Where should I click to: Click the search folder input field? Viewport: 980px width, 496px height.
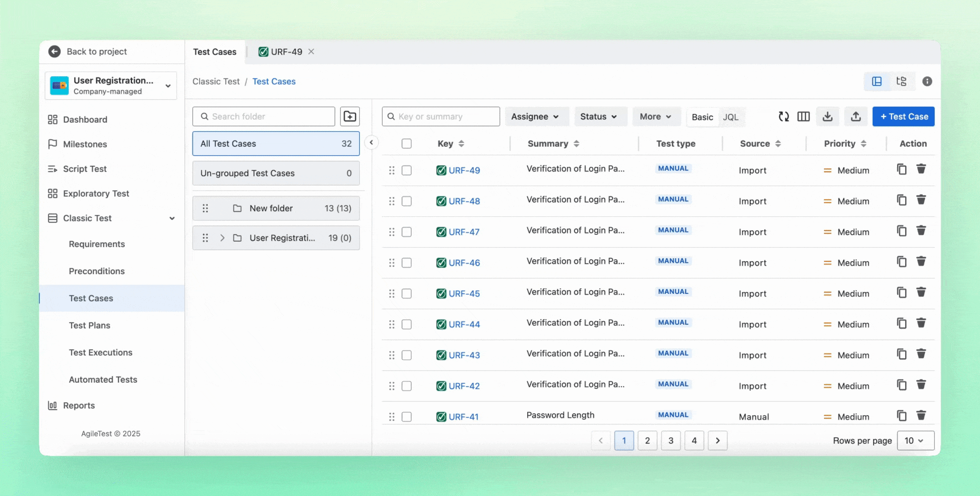(x=263, y=116)
